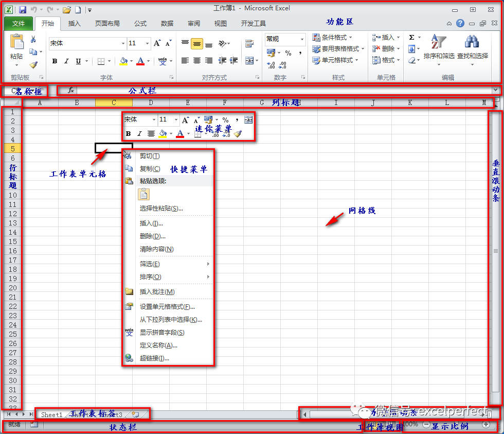Viewport: 504px width, 434px height.
Task: Switch to the 页面布局 ribbon tab
Action: pyautogui.click(x=107, y=24)
